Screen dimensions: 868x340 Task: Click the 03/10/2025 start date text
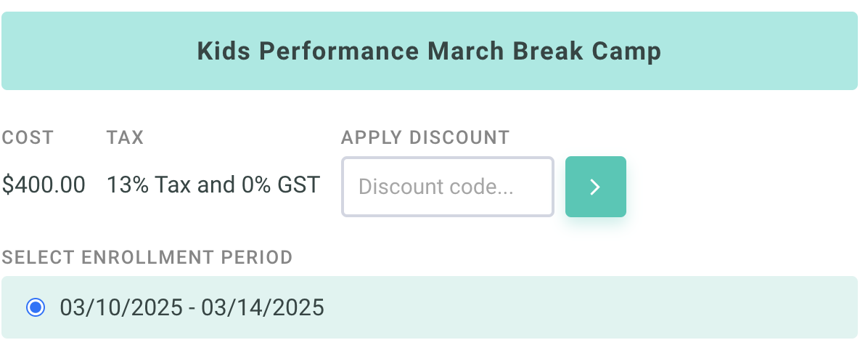[120, 307]
